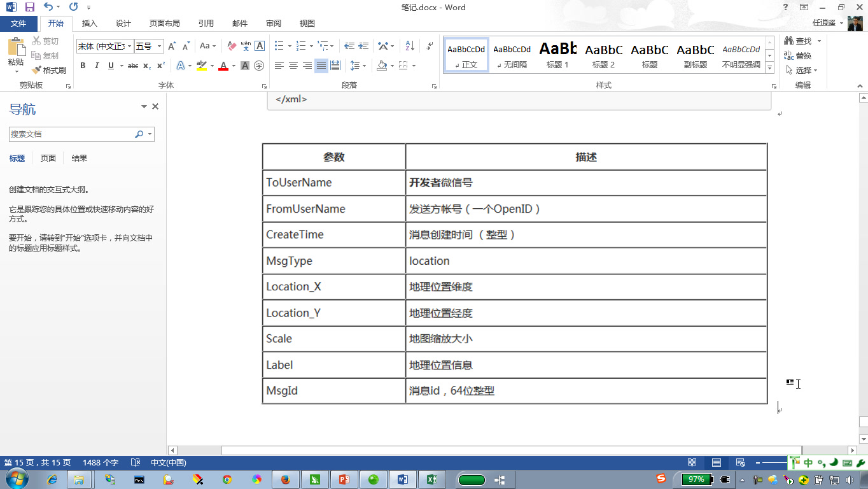Apply superscript formatting
Image resolution: width=868 pixels, height=489 pixels.
click(x=161, y=66)
